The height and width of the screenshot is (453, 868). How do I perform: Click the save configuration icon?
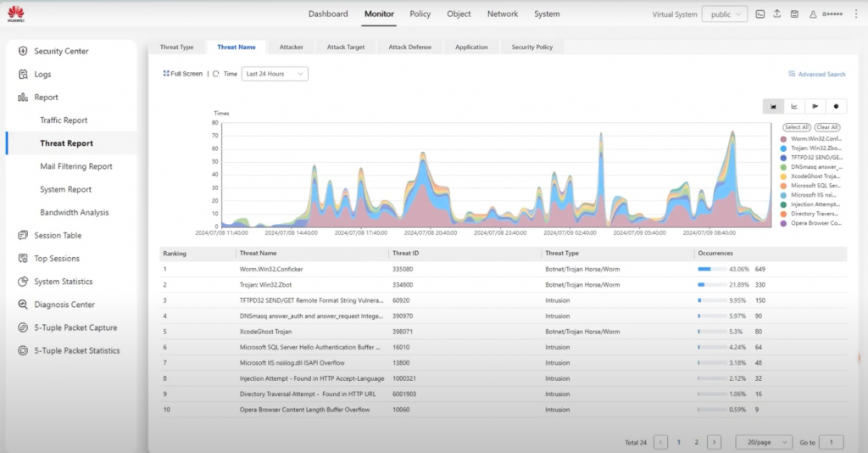794,14
